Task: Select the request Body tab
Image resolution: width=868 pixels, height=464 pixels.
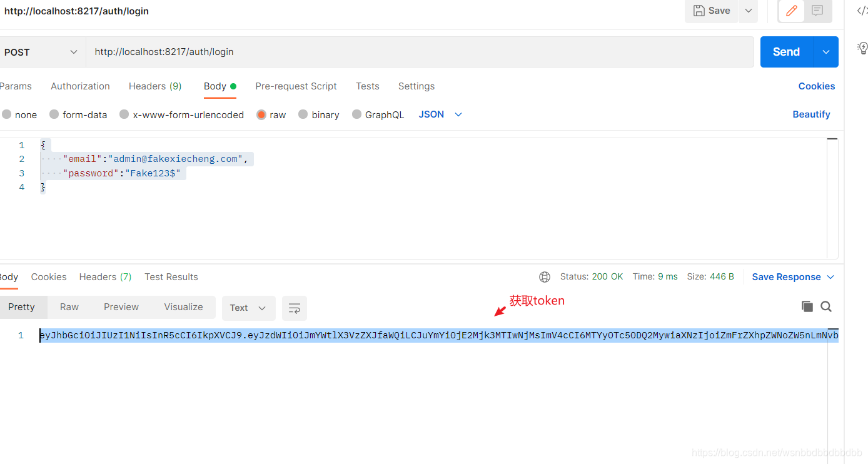Action: 220,86
